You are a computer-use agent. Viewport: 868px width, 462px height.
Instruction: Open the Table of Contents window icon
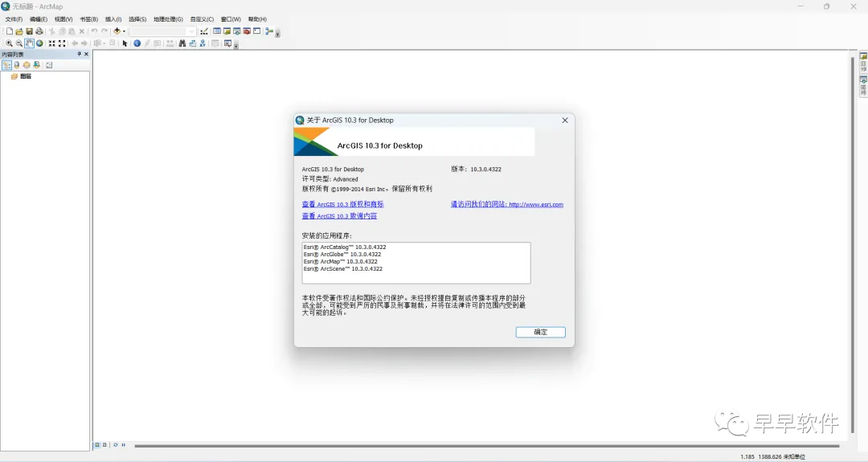point(217,31)
